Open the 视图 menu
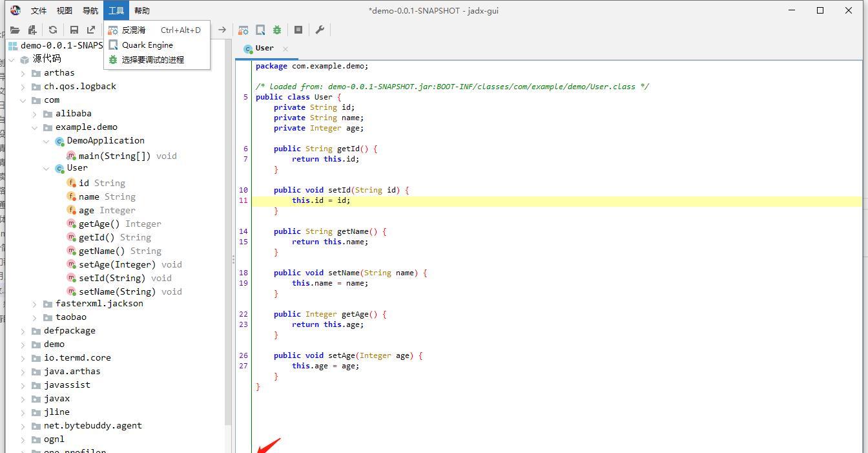 pos(65,10)
